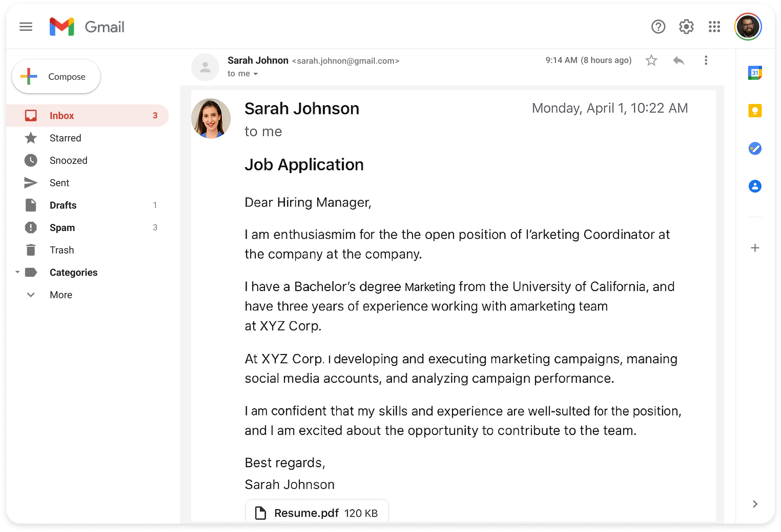
Task: Open the main hamburger menu
Action: (26, 27)
